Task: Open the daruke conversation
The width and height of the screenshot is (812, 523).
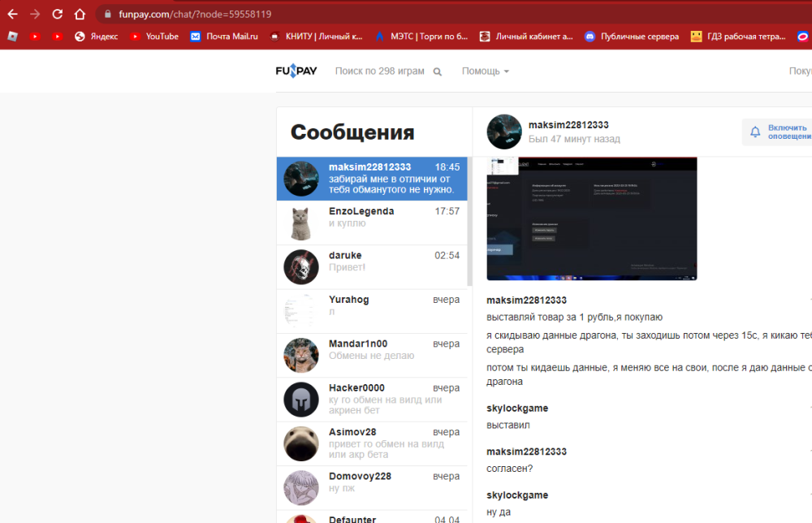Action: click(x=372, y=266)
